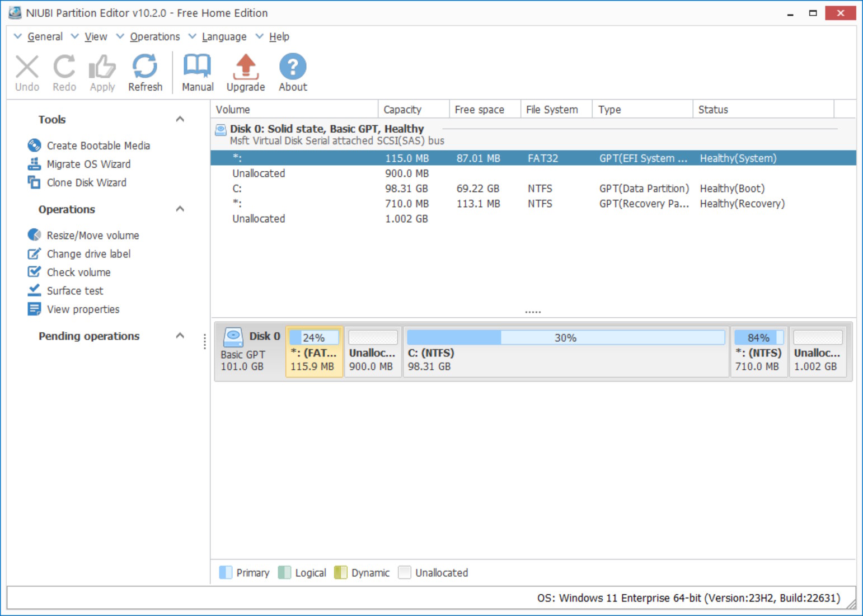Collapse the Pending operations section
The height and width of the screenshot is (616, 863).
coord(180,336)
